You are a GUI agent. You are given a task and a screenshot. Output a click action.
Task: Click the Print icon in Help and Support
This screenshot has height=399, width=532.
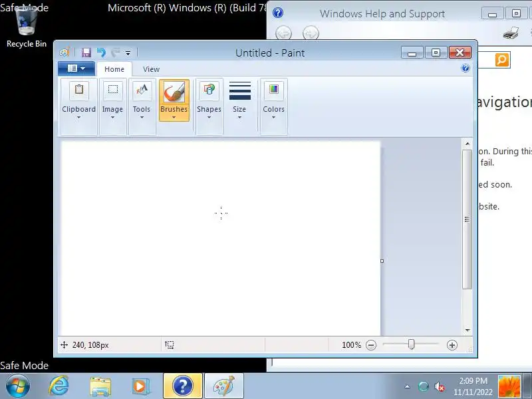click(x=511, y=33)
